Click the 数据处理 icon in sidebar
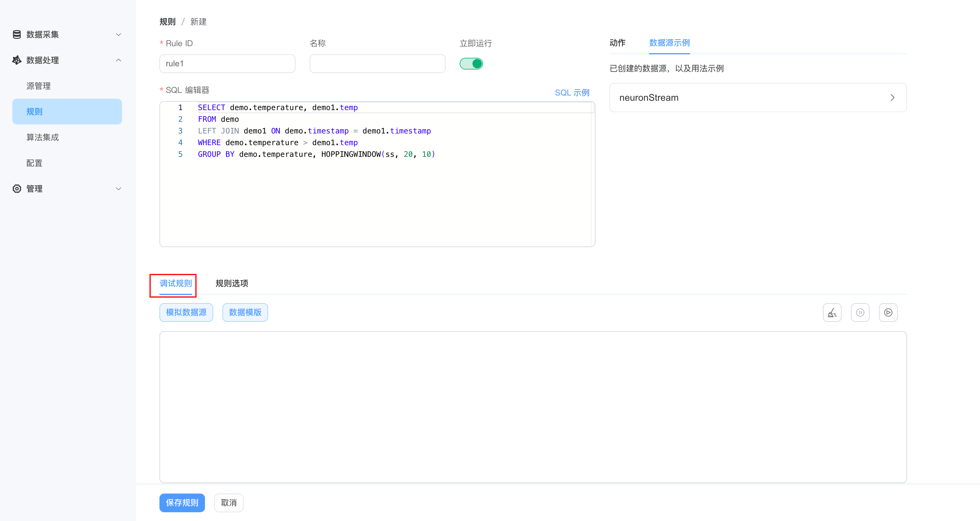The height and width of the screenshot is (521, 980). 16,60
